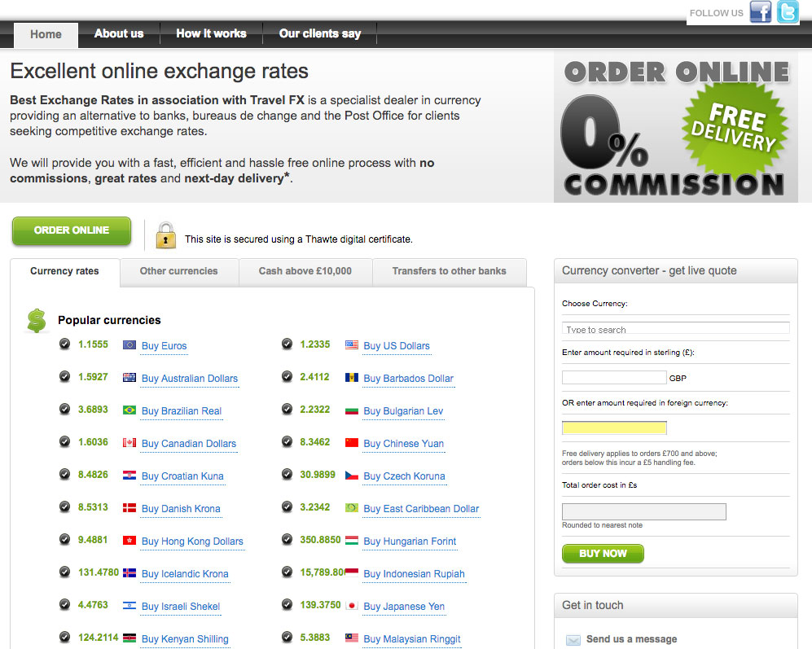Open the Buy Chinese Yuan link
Image resolution: width=812 pixels, height=649 pixels.
(x=404, y=444)
